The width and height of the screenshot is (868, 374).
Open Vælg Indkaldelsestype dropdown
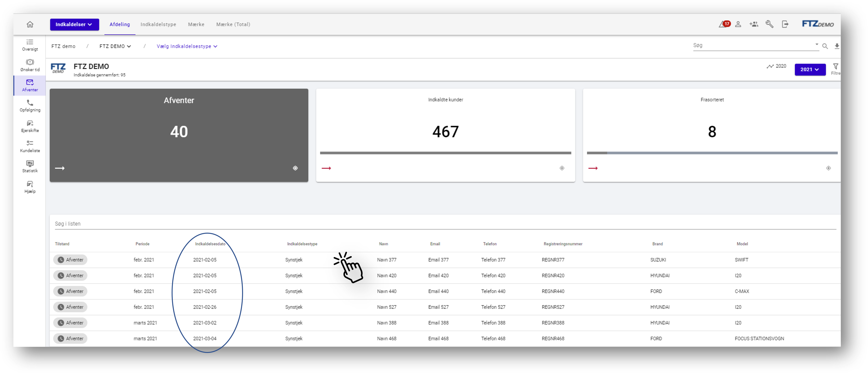pyautogui.click(x=187, y=46)
